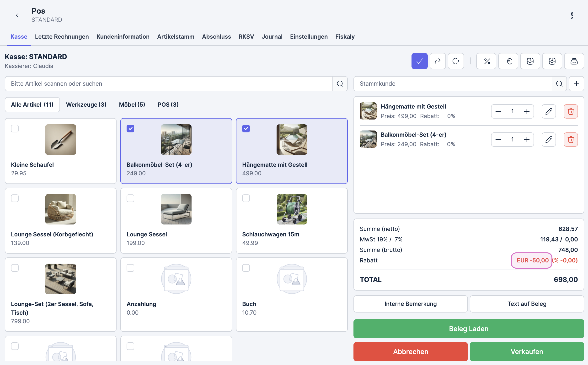Click the logout arrow icon in toolbar
The width and height of the screenshot is (588, 365).
pos(455,61)
